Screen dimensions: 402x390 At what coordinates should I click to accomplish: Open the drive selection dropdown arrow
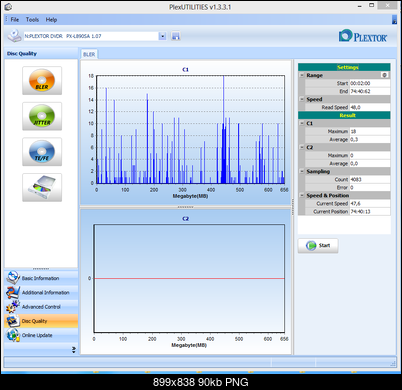[162, 36]
